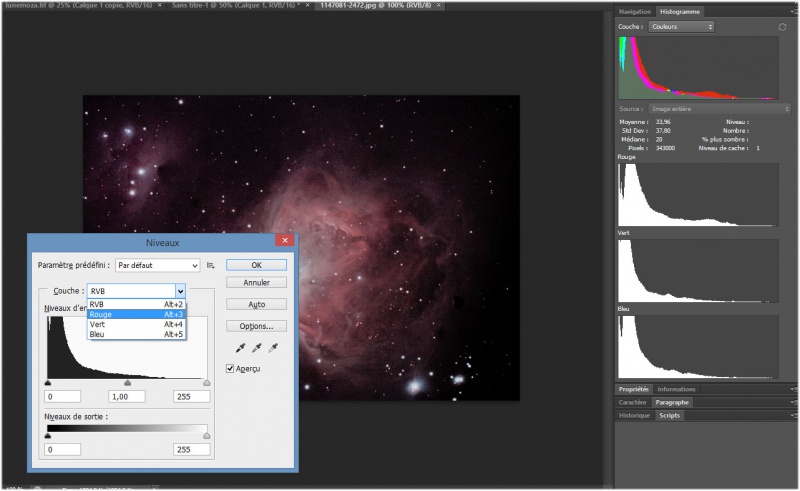Collapse the Couche RVB dropdown arrow in Niveaux
800x491 pixels.
coord(180,291)
